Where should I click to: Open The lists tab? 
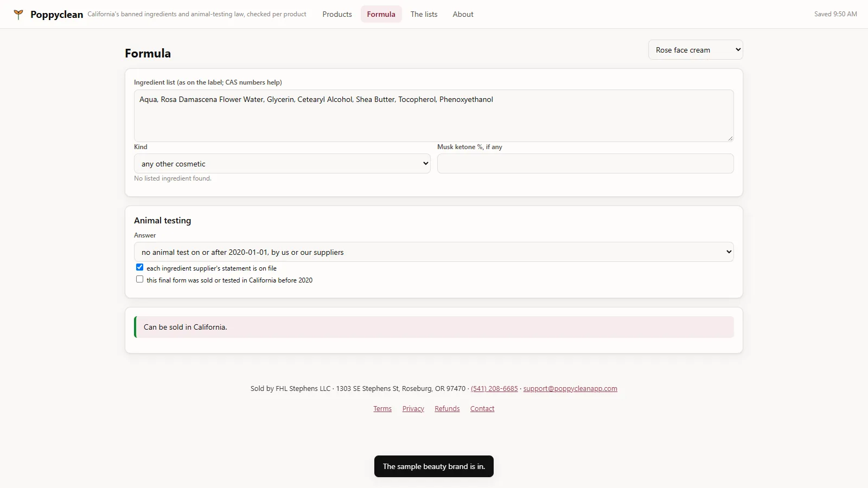tap(424, 14)
